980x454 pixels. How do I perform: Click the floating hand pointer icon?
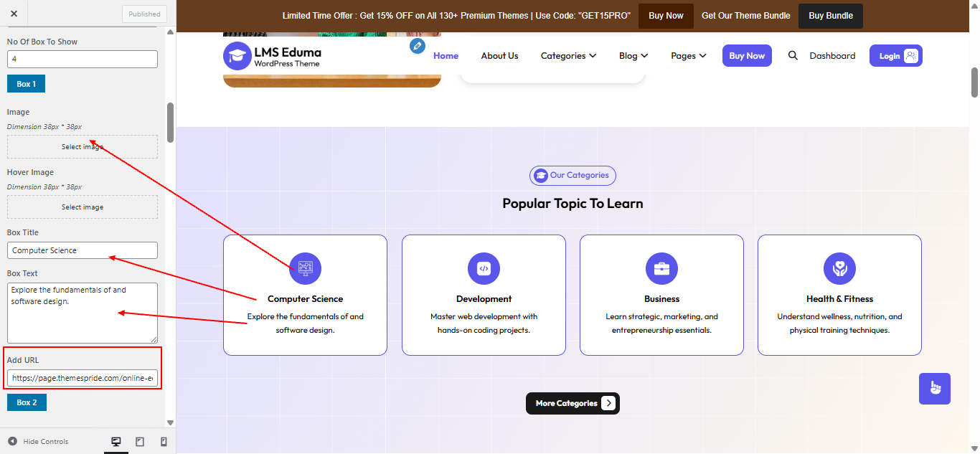[934, 388]
